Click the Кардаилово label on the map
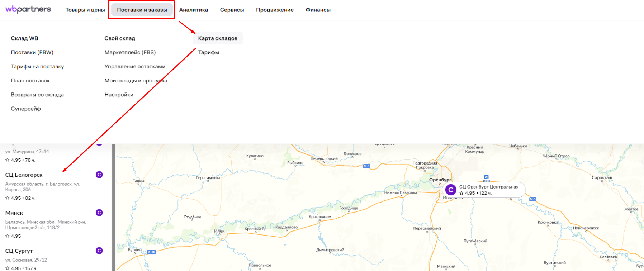This screenshot has height=271, width=644. pos(287,227)
